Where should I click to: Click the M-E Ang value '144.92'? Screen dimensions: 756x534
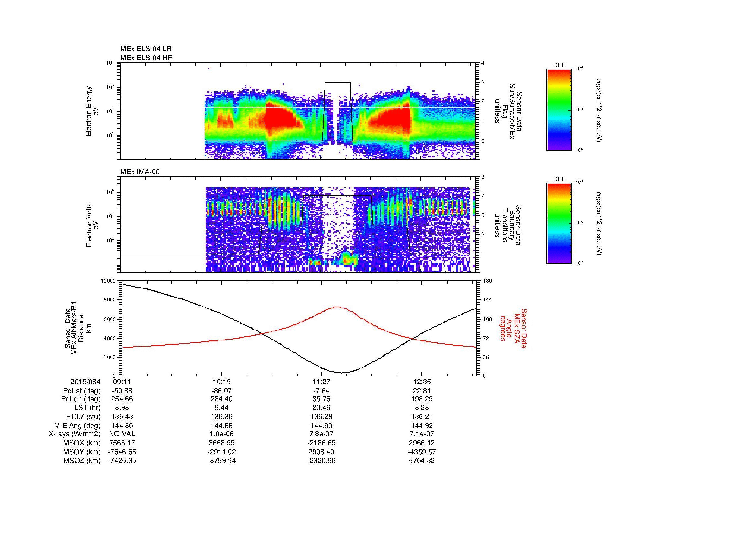422,425
